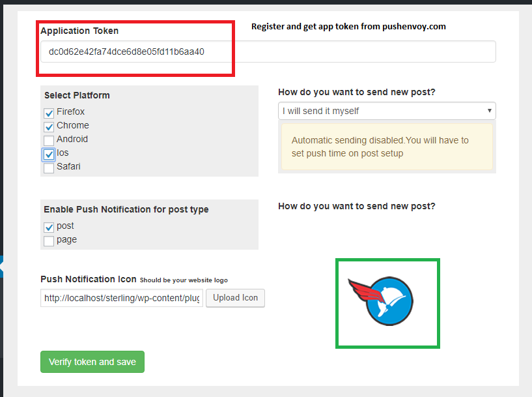Enable push notification for page type
Screen dimensions: 532x397
click(x=49, y=241)
